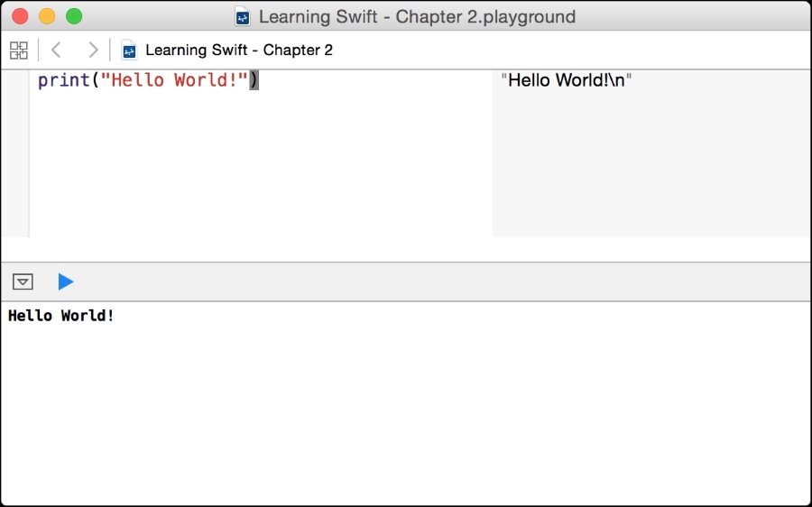Open the Learning Swift - Chapter 2 jump bar item
This screenshot has height=507, width=812.
[x=238, y=51]
